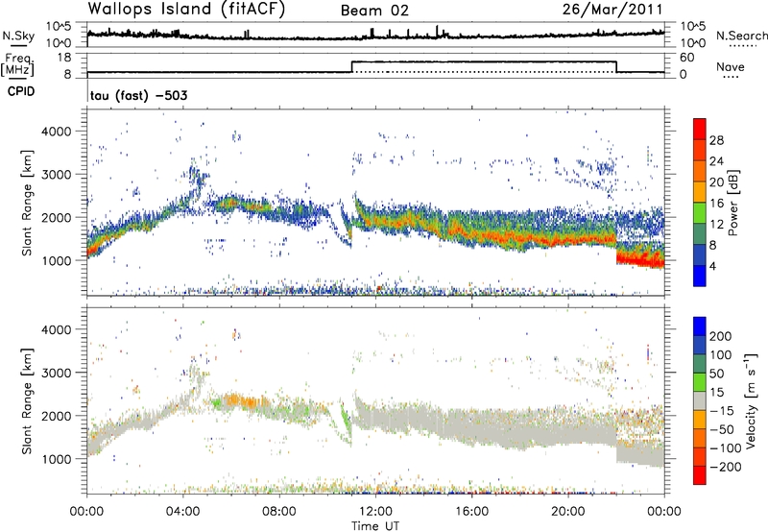
Task: Click "16" on the power colorbar
Action: (x=716, y=204)
